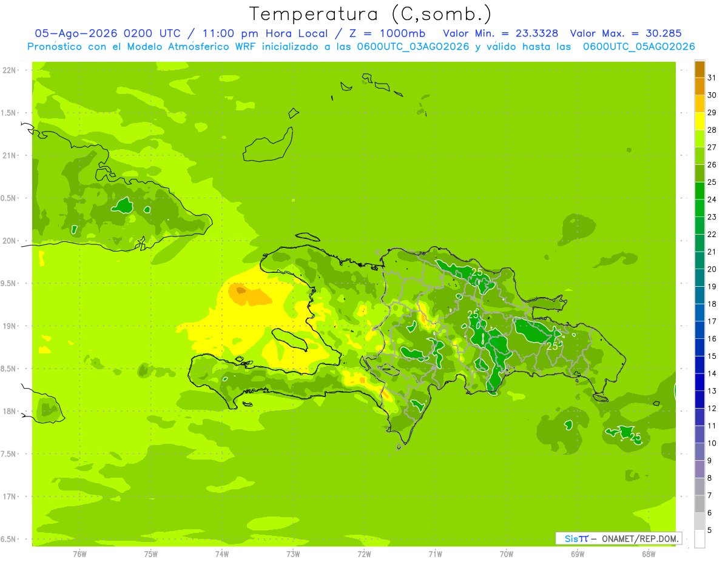
Task: Click the legend value '16'
Action: click(712, 339)
